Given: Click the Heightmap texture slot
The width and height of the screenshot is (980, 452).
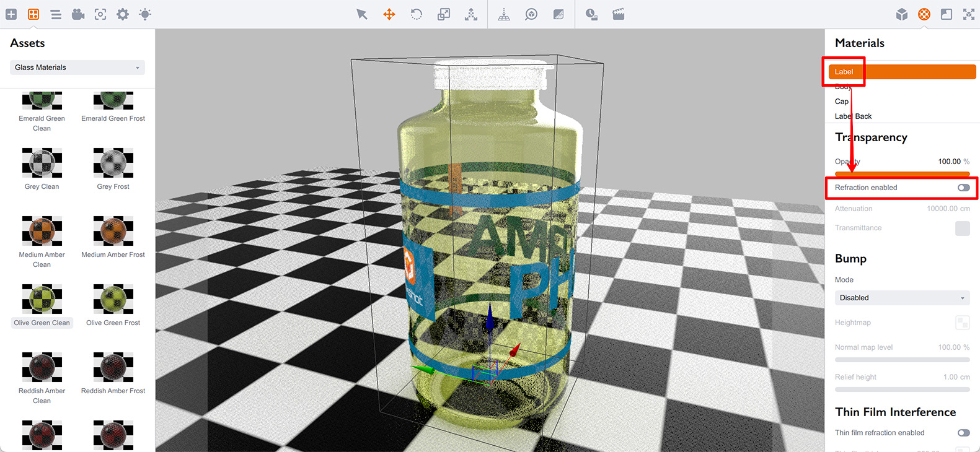Looking at the screenshot, I should click(962, 323).
